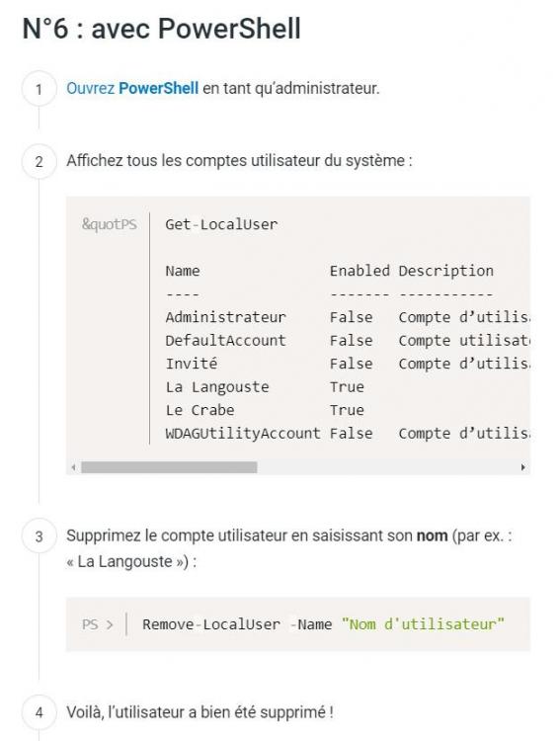Click the horizontal scrollbar right arrow
The width and height of the screenshot is (560, 741).
click(x=522, y=467)
